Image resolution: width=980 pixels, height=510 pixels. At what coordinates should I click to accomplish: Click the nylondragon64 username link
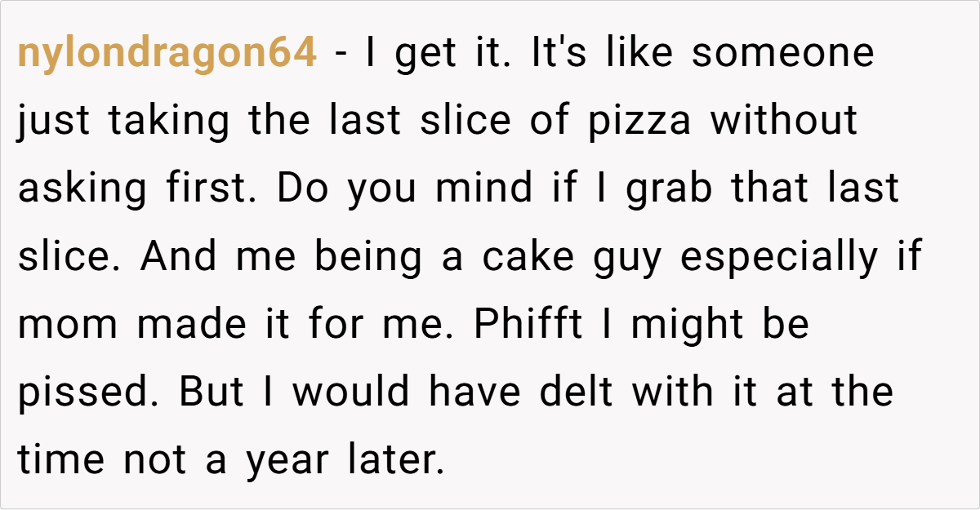click(167, 54)
